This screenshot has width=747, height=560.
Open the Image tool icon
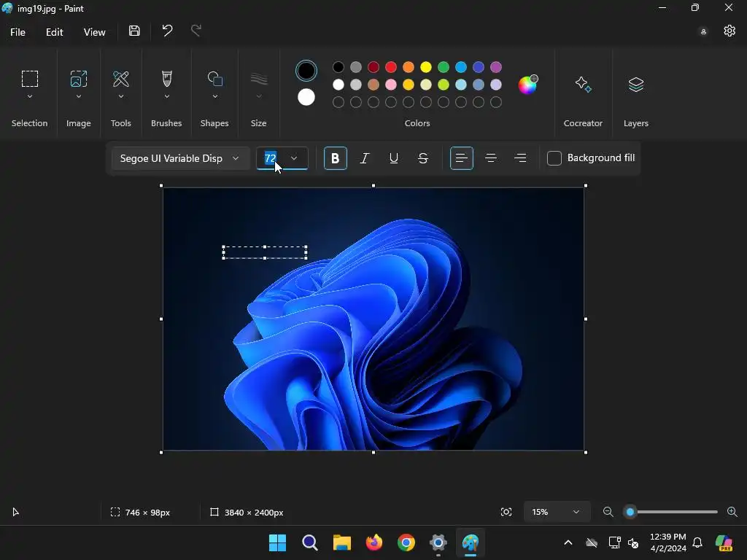79,79
